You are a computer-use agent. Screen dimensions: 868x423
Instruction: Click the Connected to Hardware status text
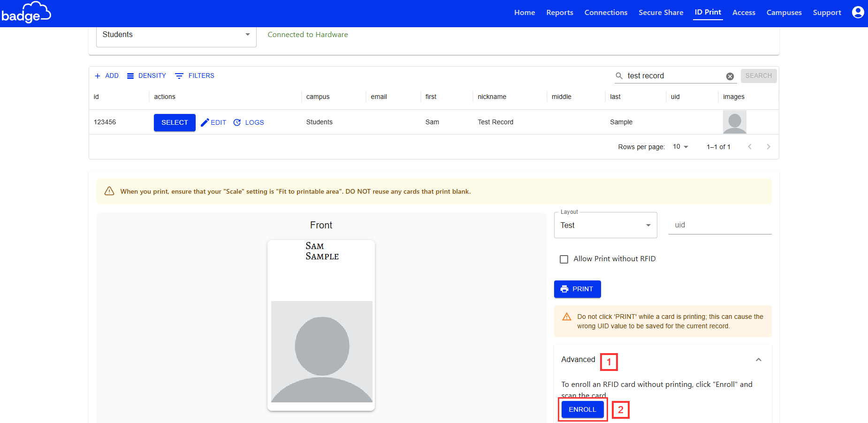[x=308, y=35]
